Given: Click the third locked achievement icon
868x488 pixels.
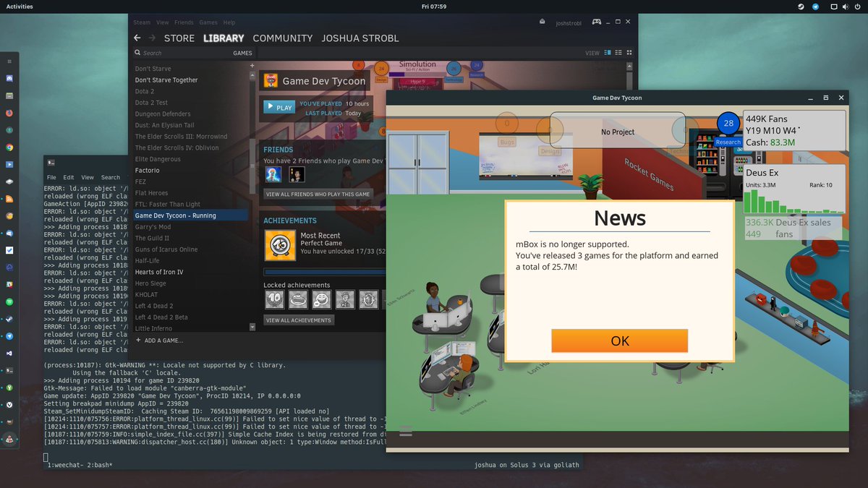Looking at the screenshot, I should click(321, 299).
